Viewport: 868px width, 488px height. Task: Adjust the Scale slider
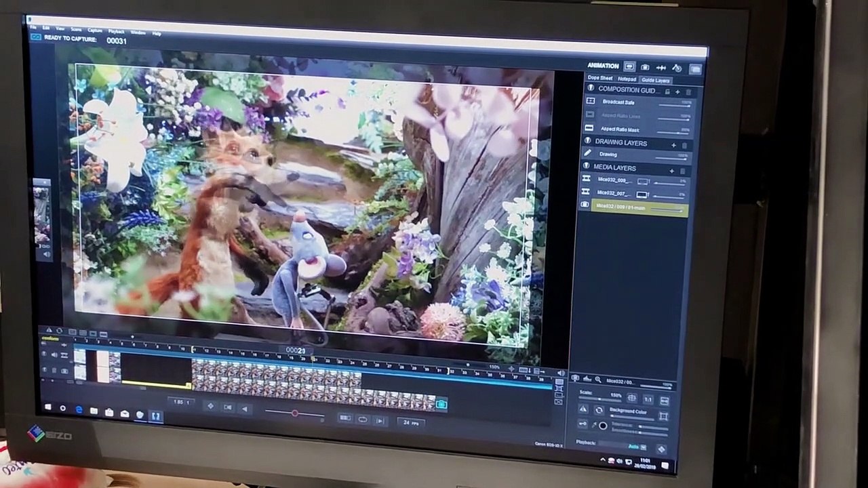point(599,399)
